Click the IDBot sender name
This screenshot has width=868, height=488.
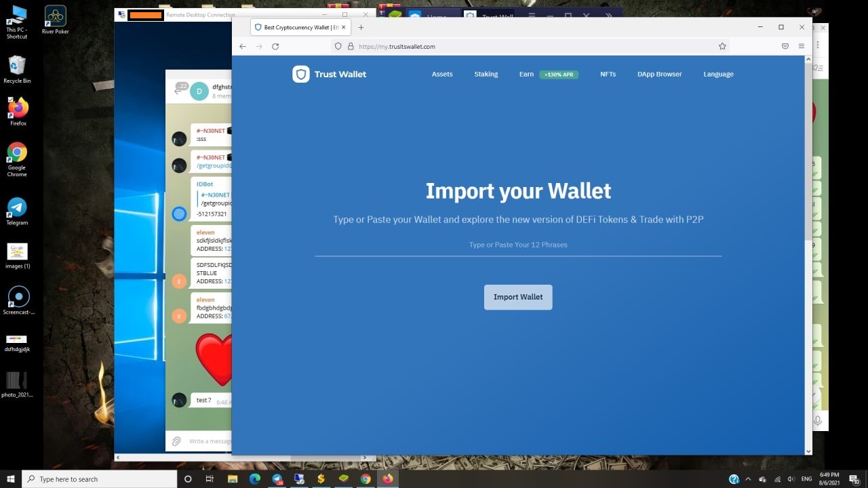click(205, 184)
